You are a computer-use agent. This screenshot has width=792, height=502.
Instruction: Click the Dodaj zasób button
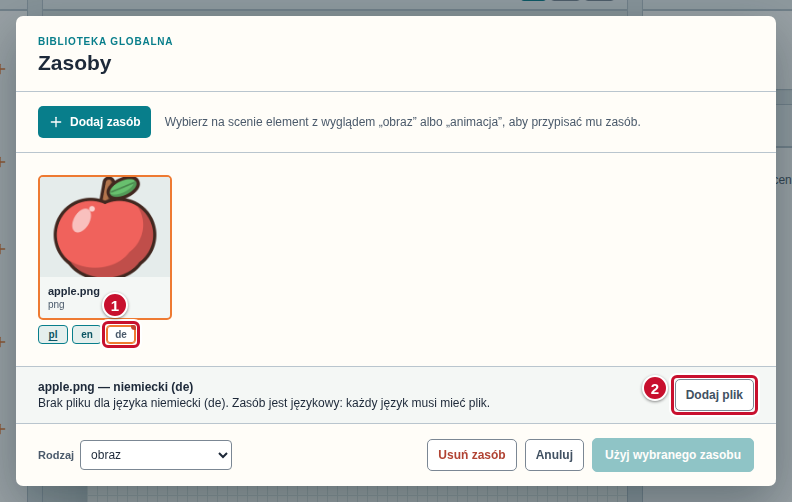[x=94, y=122]
